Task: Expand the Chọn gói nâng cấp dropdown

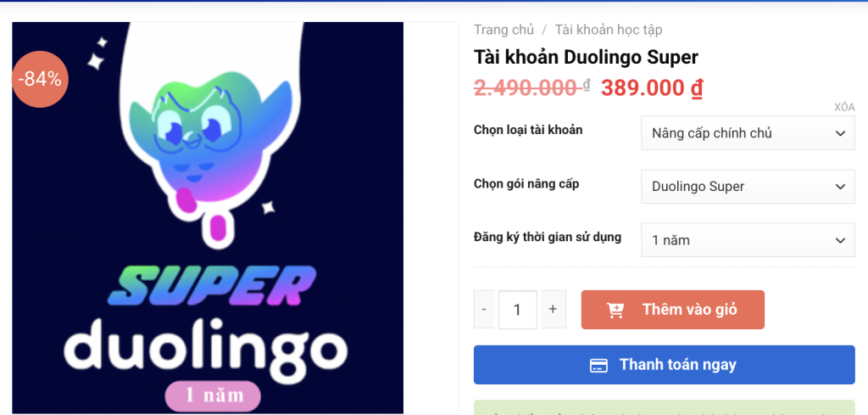Action: (748, 187)
